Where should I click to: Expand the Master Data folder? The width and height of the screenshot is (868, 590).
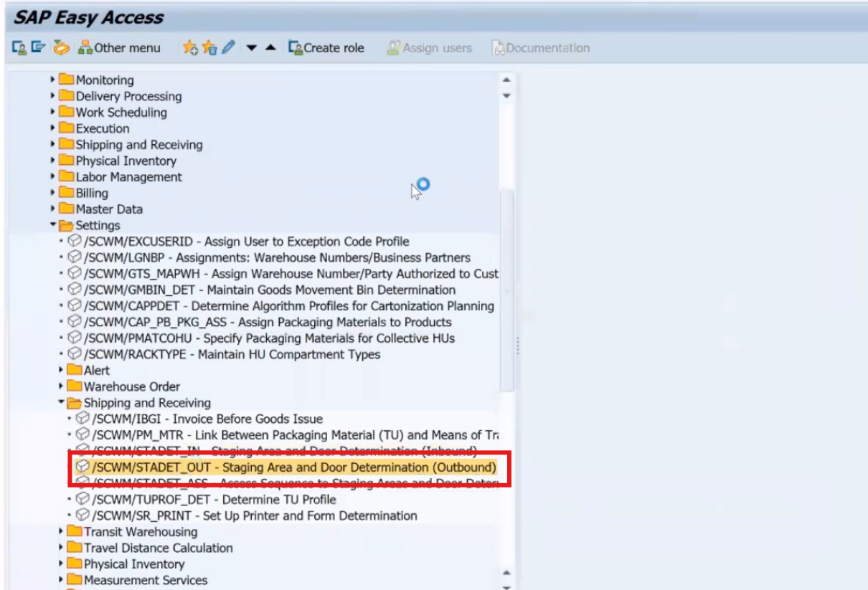[x=53, y=209]
